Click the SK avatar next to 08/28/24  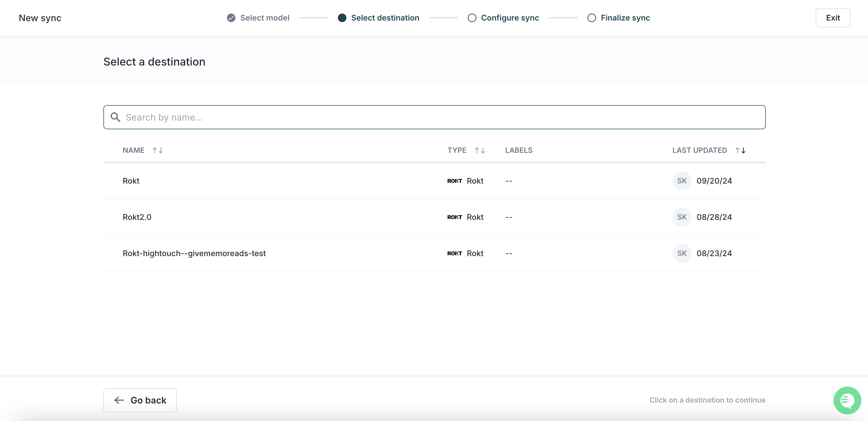pyautogui.click(x=682, y=217)
